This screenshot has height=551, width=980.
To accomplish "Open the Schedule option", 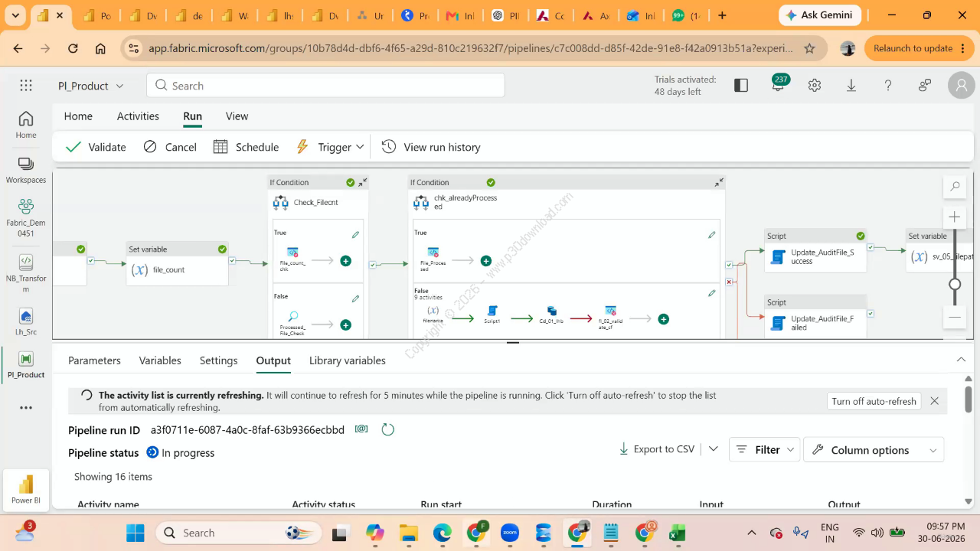I will [x=246, y=147].
